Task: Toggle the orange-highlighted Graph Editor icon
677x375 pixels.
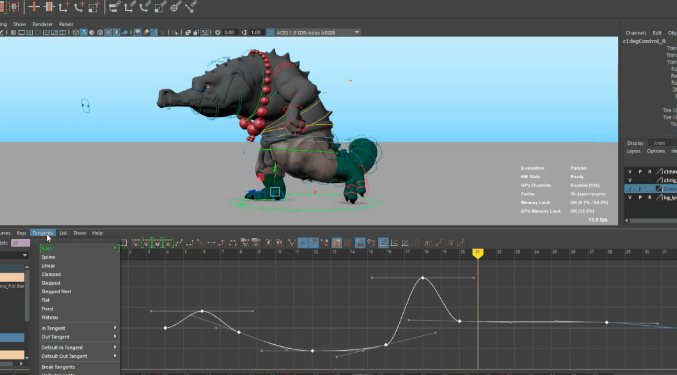Action: click(x=336, y=243)
